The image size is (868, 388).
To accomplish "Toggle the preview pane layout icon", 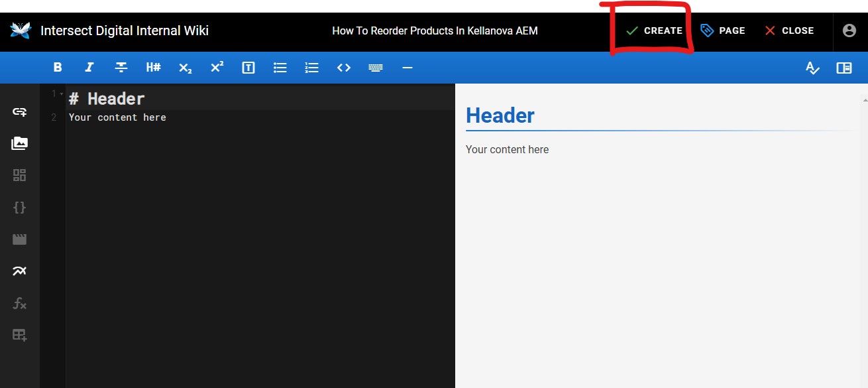I will click(844, 68).
